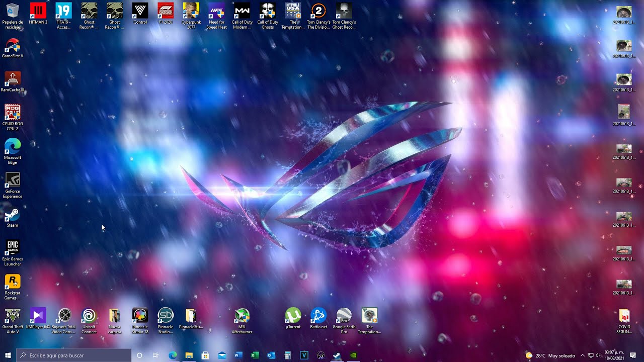Viewport: 644px width, 362px height.
Task: Select the COVID SEGUN... file icon
Action: pyautogui.click(x=624, y=321)
